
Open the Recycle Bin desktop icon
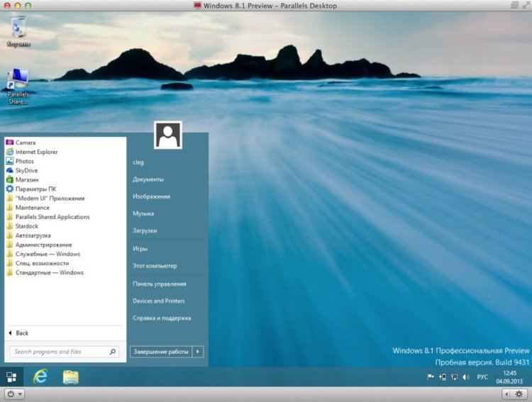(18, 31)
